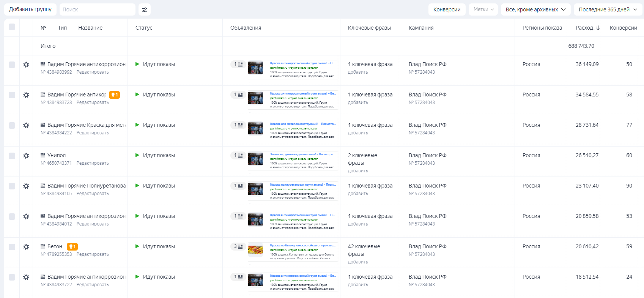
Task: Open gear settings for the Унипол group
Action: pyautogui.click(x=26, y=156)
